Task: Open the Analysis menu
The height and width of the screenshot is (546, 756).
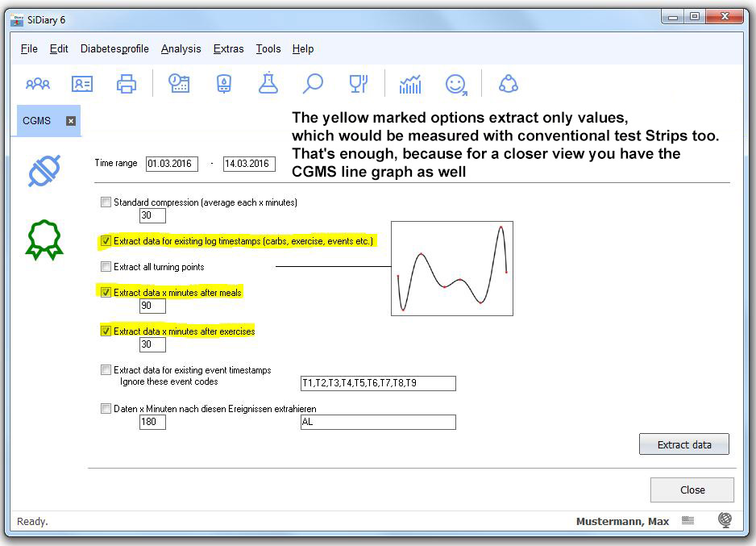Action: tap(181, 49)
